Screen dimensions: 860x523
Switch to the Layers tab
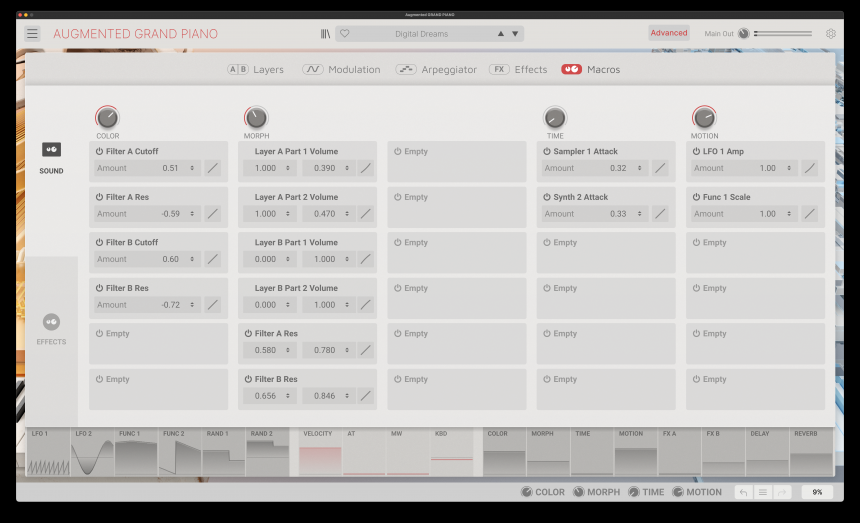(256, 70)
